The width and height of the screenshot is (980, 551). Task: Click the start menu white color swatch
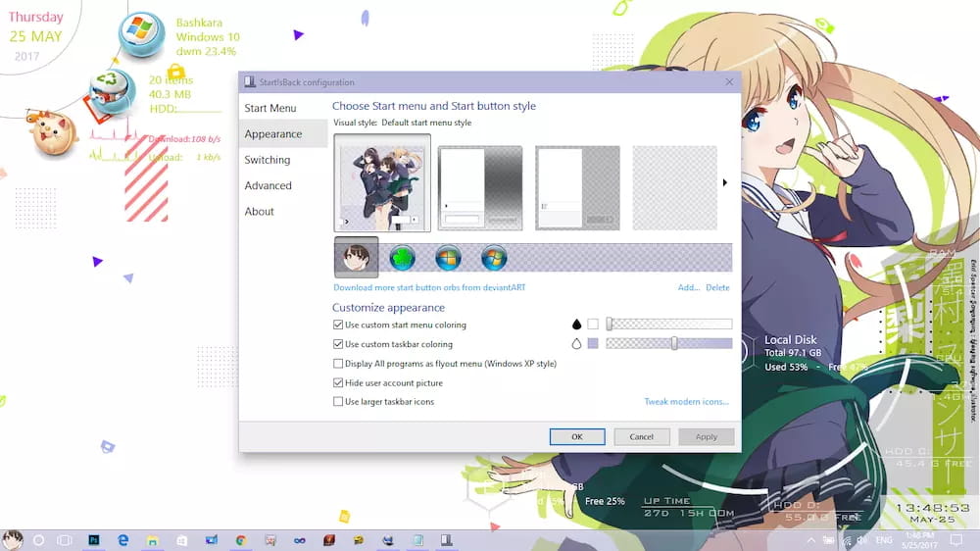point(593,324)
